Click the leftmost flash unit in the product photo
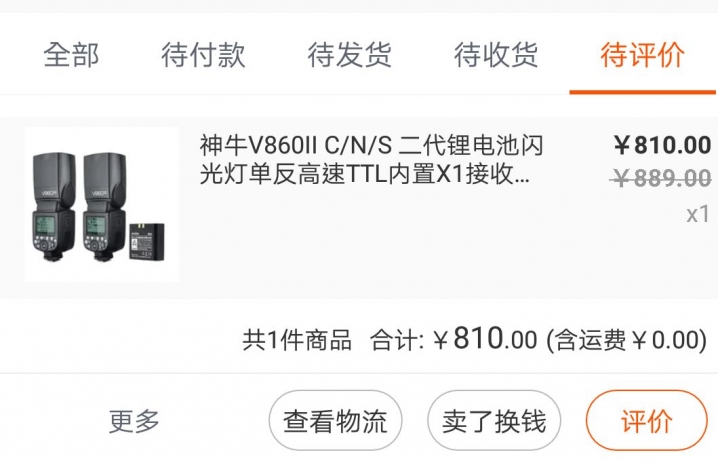Image resolution: width=720 pixels, height=461 pixels. pos(54,207)
